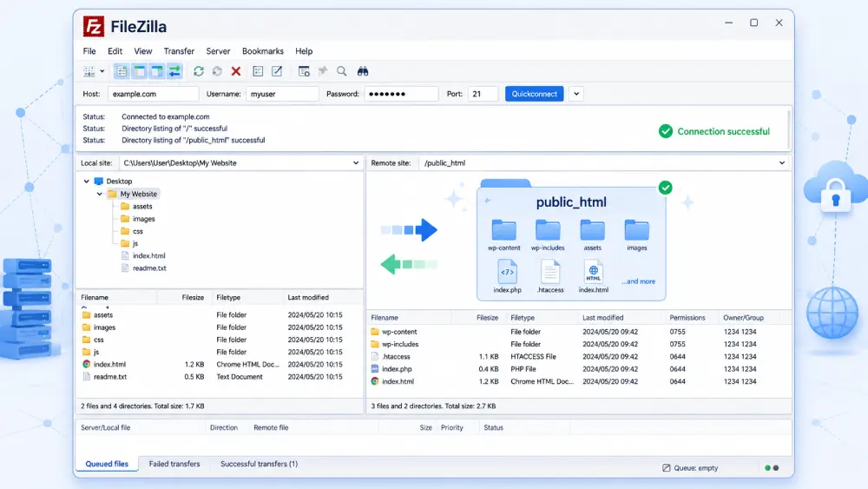Switch to the Queued files tab
Viewport: 868px width, 489px height.
107,464
